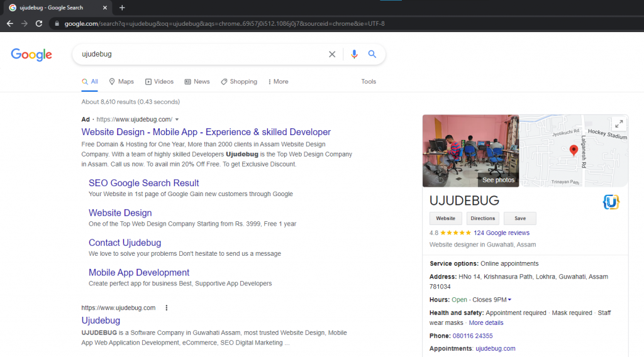The image size is (644, 357).
Task: Click the Save button in knowledge panel
Action: (x=520, y=218)
